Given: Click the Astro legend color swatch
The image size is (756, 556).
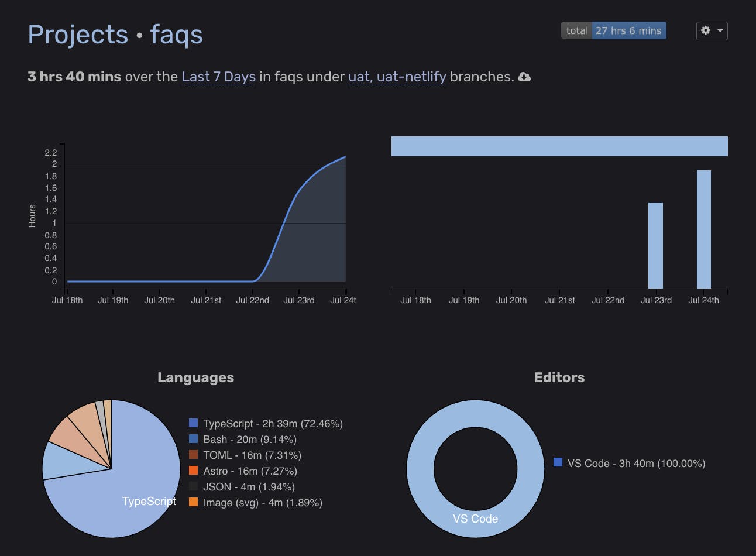Looking at the screenshot, I should [x=194, y=471].
